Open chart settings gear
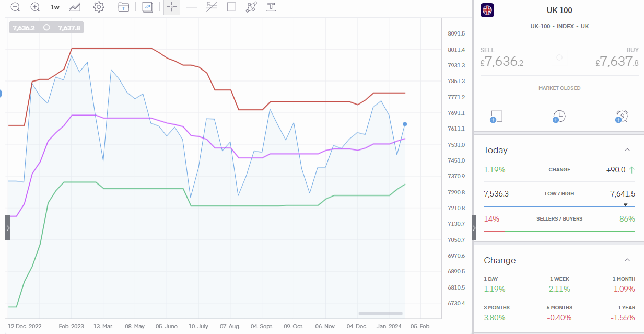644x334 pixels. pos(98,7)
